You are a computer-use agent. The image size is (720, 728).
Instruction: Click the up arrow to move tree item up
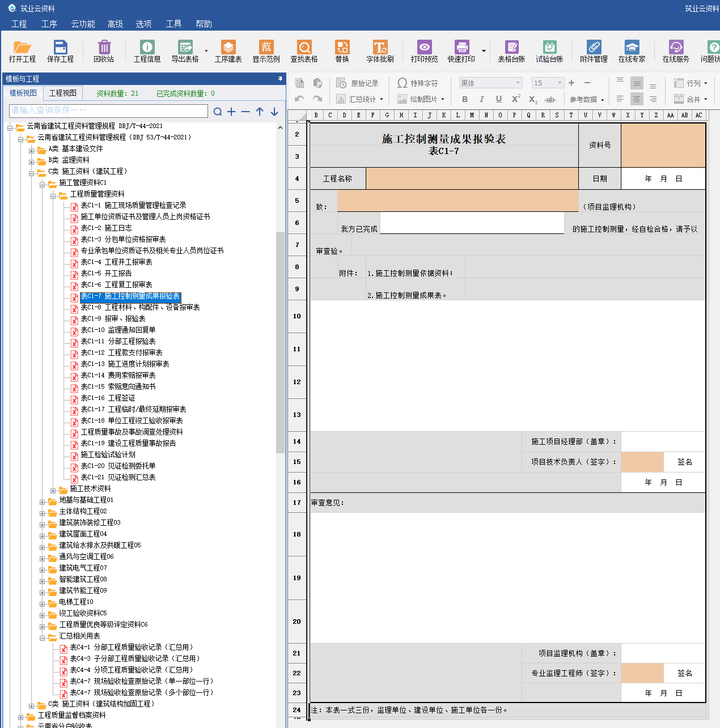coord(260,112)
